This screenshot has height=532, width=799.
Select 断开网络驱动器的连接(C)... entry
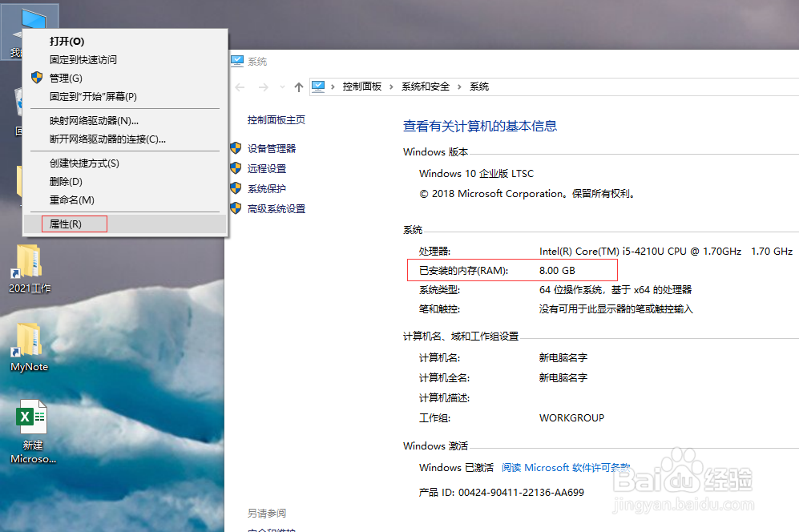click(x=125, y=139)
